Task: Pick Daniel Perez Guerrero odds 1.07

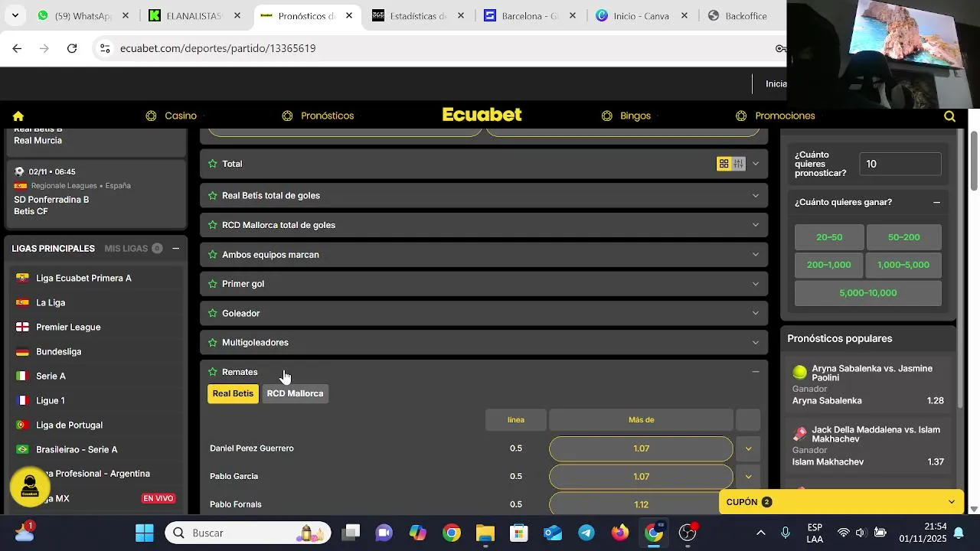Action: coord(641,448)
